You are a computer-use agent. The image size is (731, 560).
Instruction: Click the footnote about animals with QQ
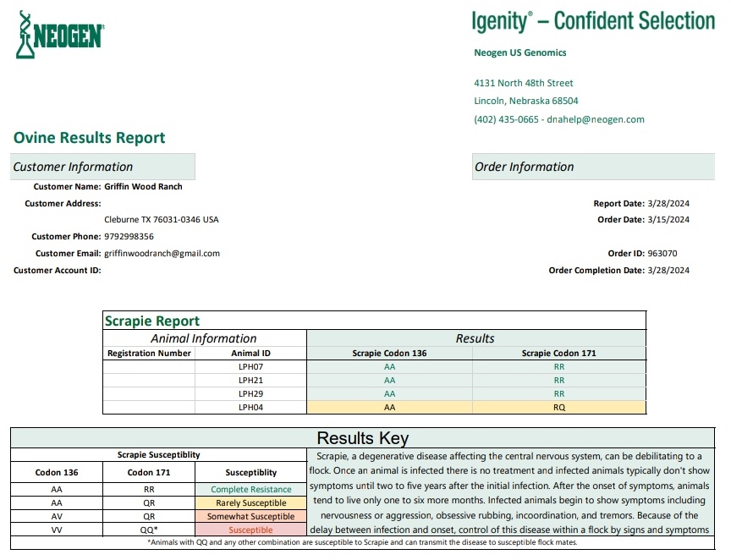(x=362, y=542)
